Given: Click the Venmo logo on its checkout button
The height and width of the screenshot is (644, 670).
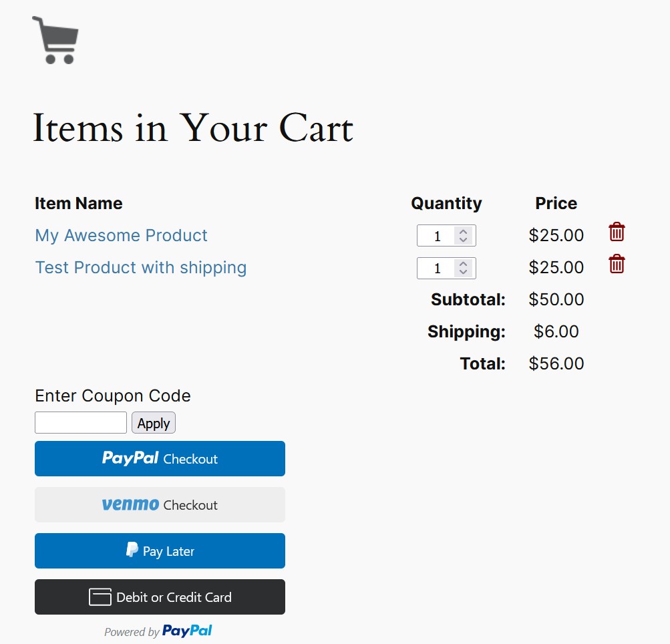Looking at the screenshot, I should 132,504.
